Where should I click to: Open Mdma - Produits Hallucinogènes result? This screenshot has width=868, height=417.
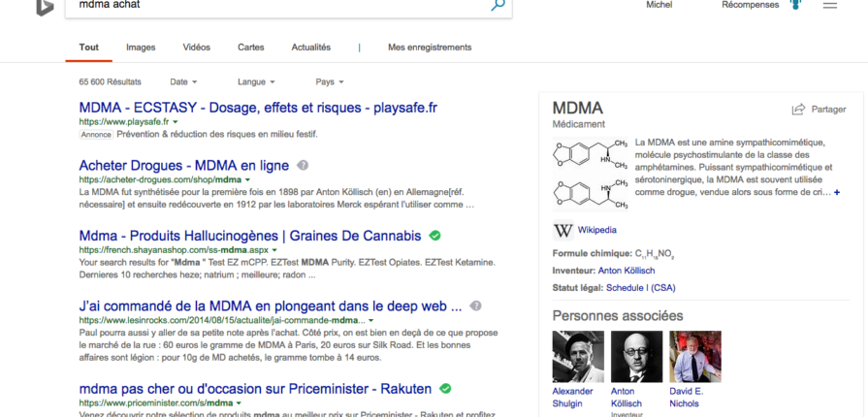point(250,236)
